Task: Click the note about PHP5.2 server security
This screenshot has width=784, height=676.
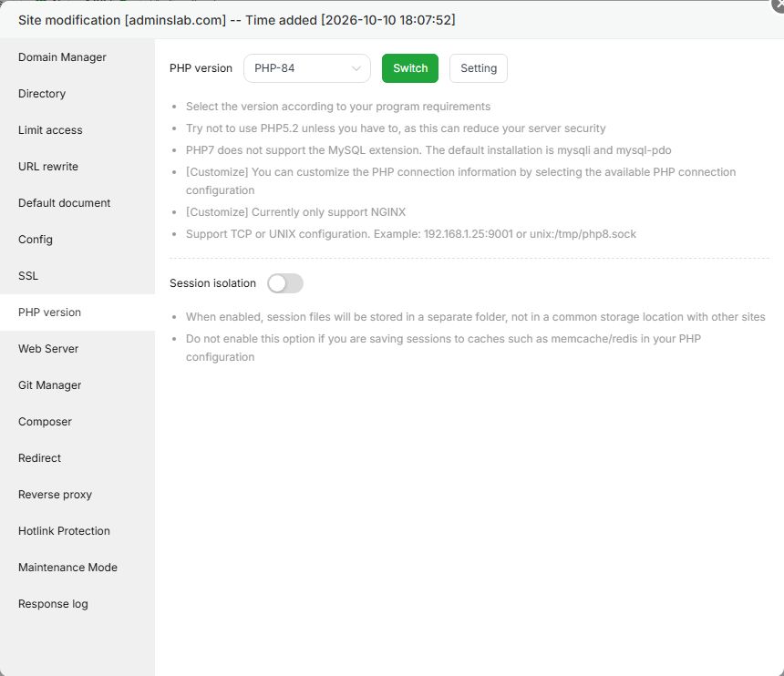Action: [x=396, y=128]
